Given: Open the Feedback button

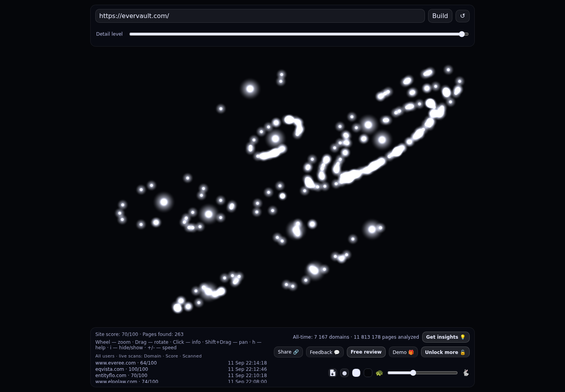Looking at the screenshot, I should (x=325, y=352).
